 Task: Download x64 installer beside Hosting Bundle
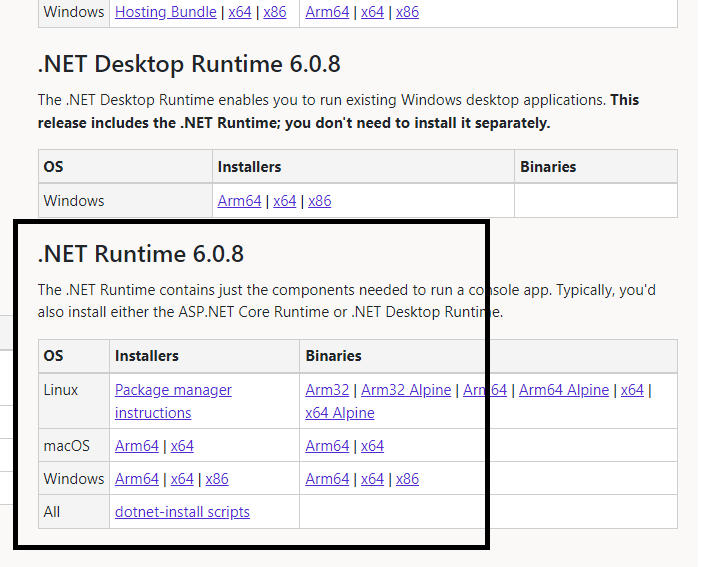(x=240, y=12)
